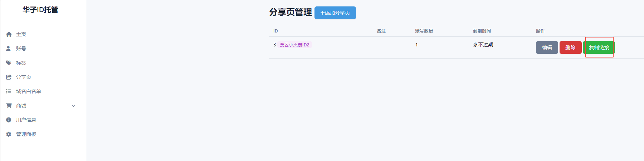644x161 pixels.
Task: Click the 美区小火箭ID2 tag label
Action: point(294,45)
